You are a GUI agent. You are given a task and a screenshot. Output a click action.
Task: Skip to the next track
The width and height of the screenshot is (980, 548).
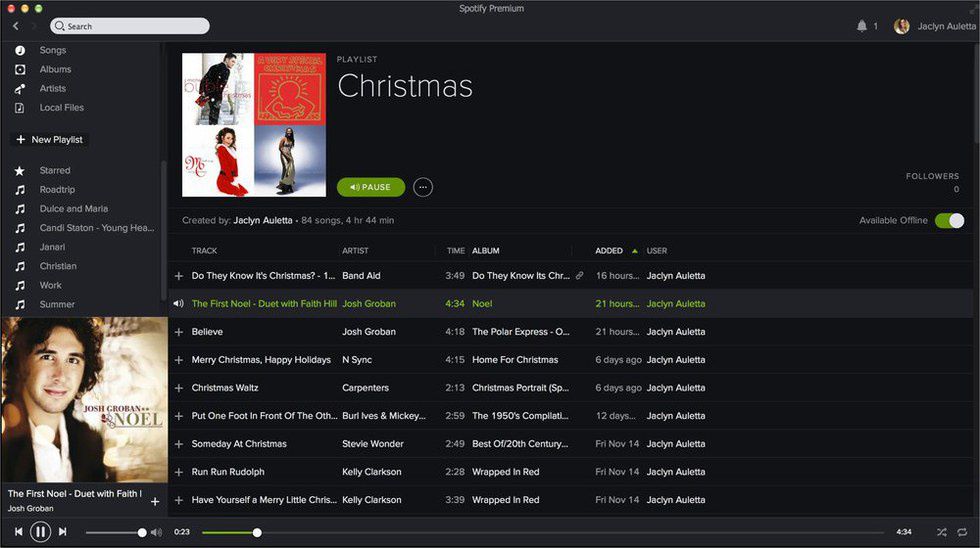click(x=62, y=532)
